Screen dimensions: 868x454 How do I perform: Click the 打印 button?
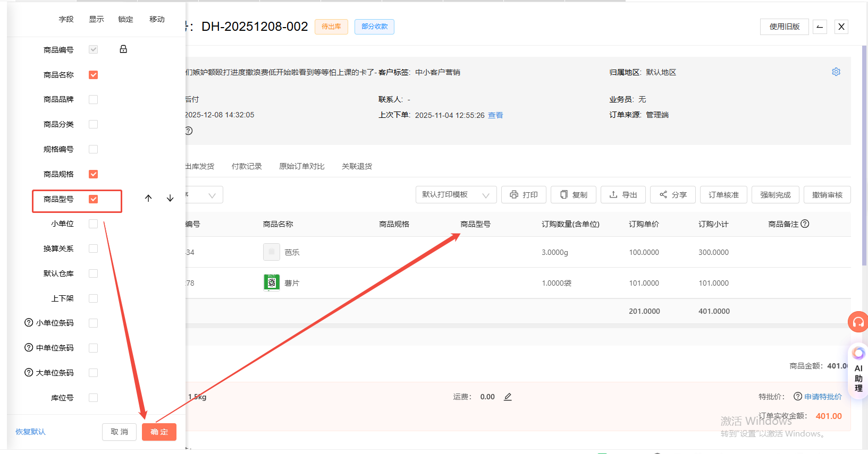pyautogui.click(x=524, y=194)
